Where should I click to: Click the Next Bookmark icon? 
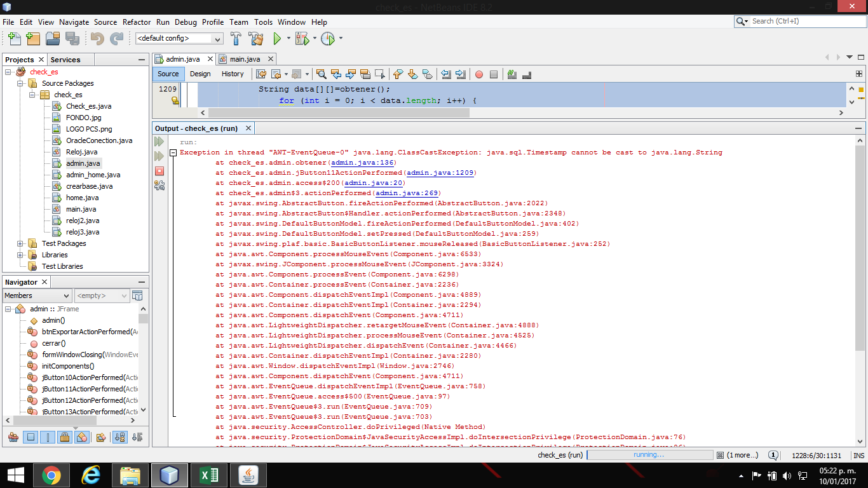412,74
